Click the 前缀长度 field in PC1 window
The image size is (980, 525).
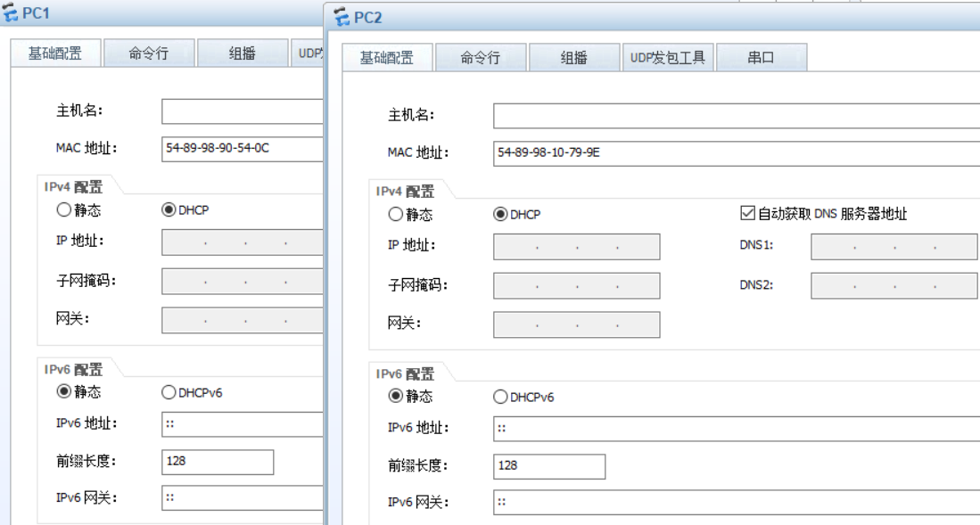218,462
